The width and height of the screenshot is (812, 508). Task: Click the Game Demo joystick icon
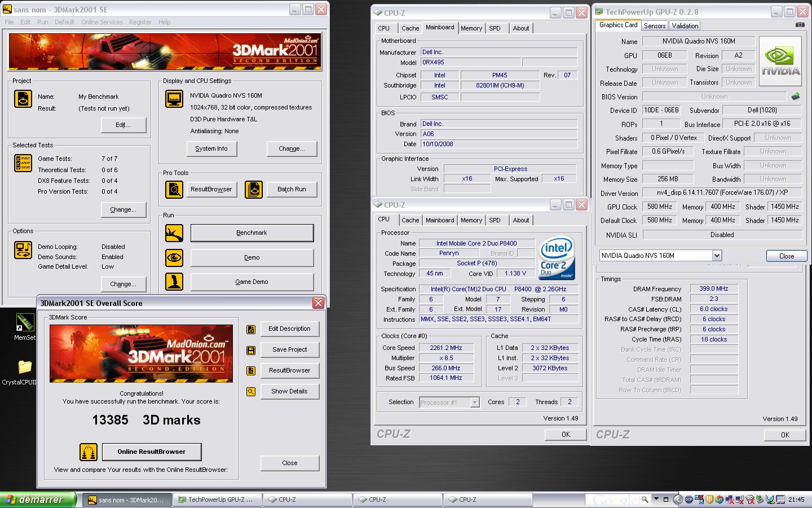click(174, 281)
